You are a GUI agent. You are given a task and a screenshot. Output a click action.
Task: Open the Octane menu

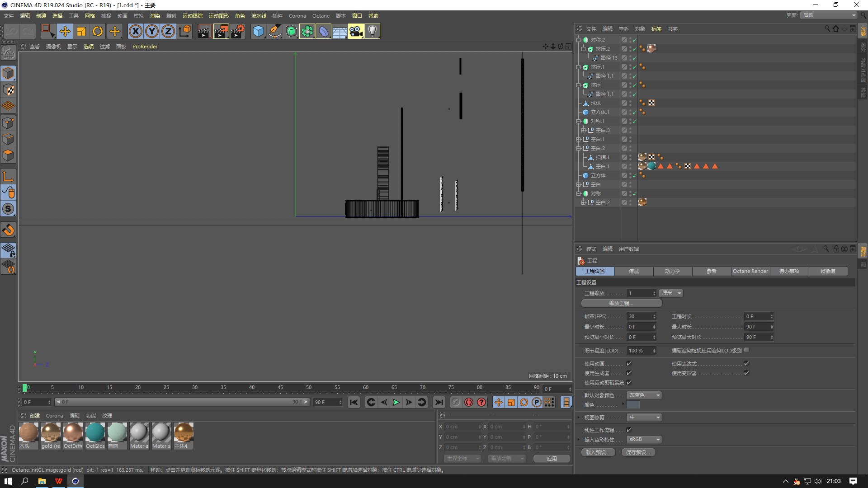[321, 16]
